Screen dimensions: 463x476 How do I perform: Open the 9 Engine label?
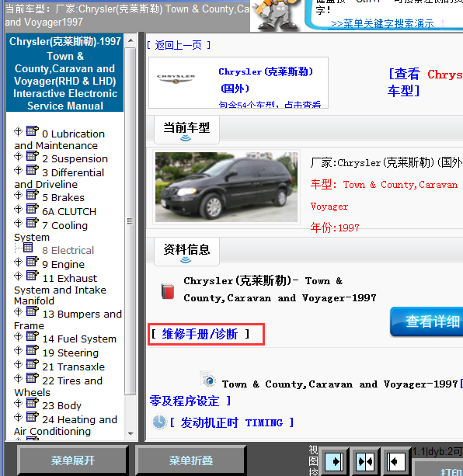(63, 265)
